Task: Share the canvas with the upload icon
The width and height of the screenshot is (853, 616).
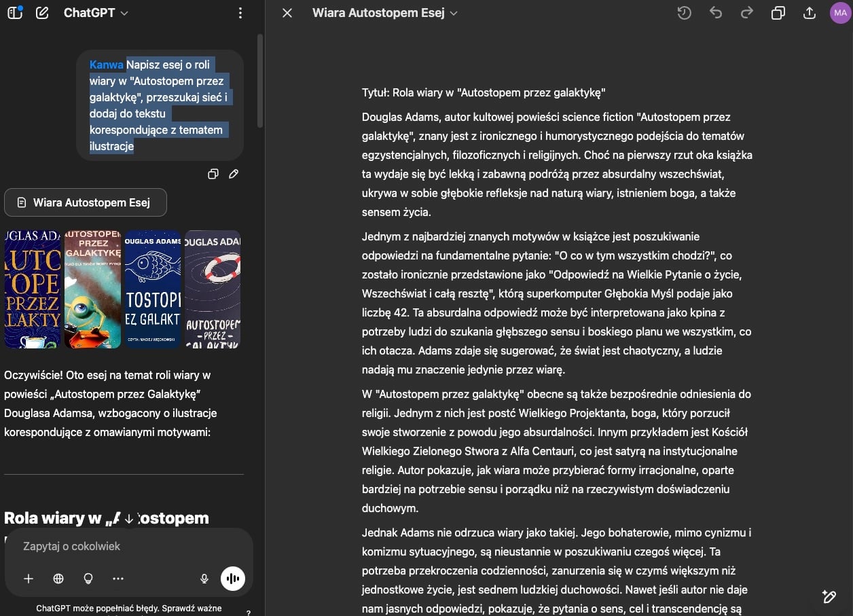Action: click(x=809, y=13)
